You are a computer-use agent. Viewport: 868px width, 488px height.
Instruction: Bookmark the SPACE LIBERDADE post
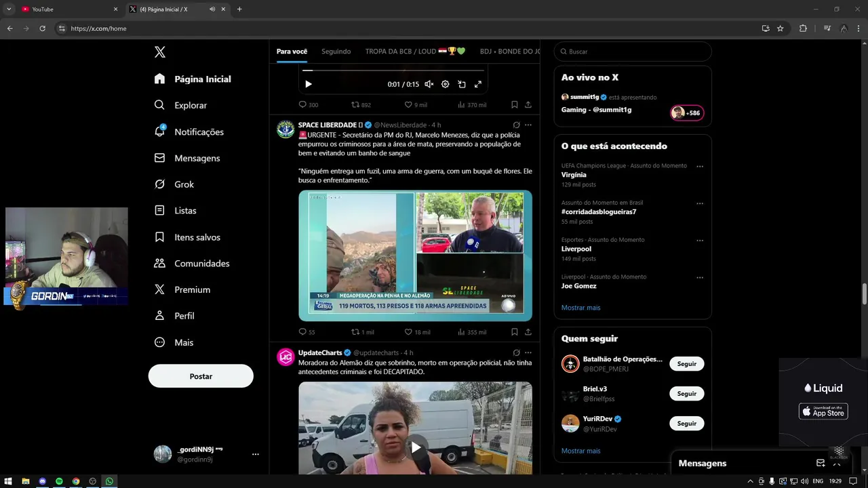pos(515,332)
